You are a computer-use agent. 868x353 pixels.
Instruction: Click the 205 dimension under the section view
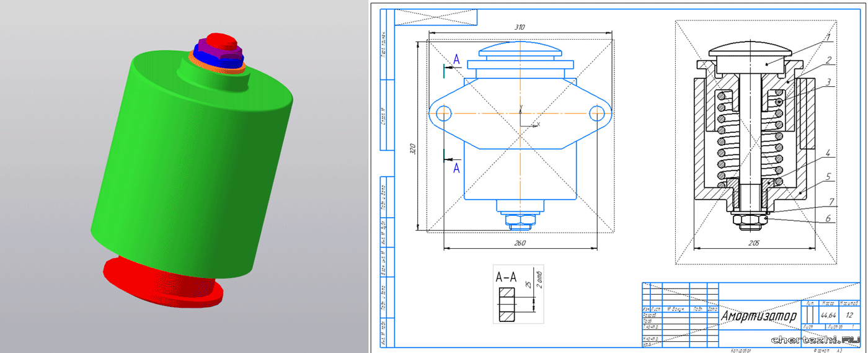754,244
